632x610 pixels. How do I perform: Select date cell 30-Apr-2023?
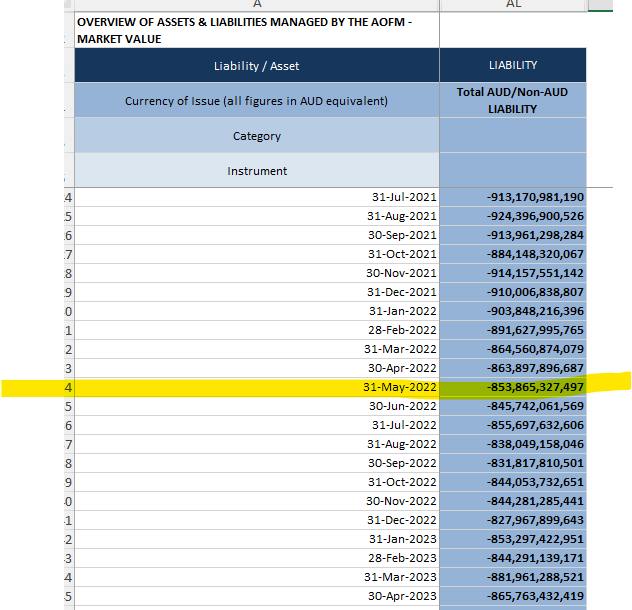pos(257,596)
